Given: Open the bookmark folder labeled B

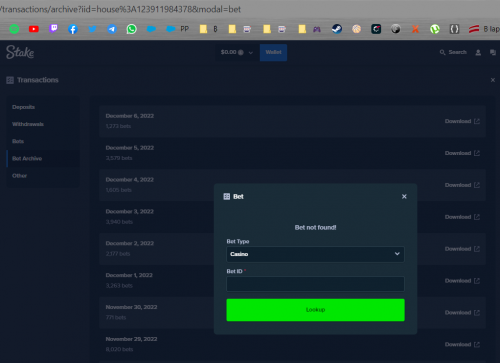Looking at the screenshot, I should (x=208, y=29).
